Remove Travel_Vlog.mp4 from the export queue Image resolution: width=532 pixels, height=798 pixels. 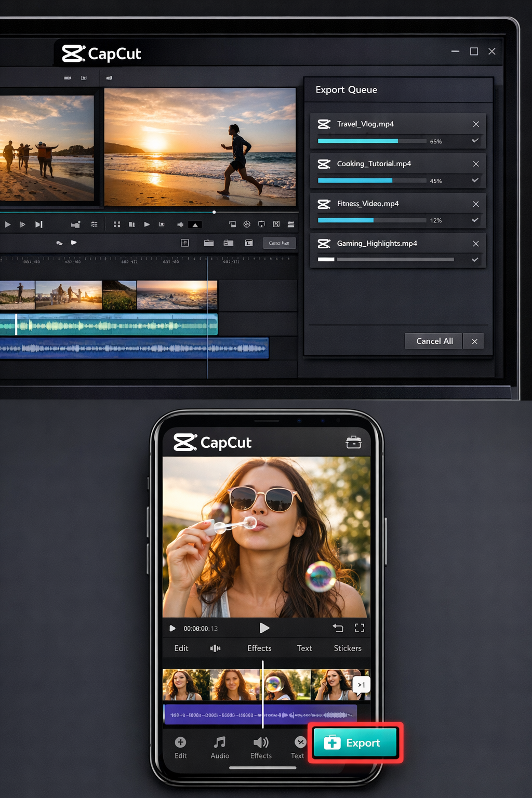click(475, 124)
